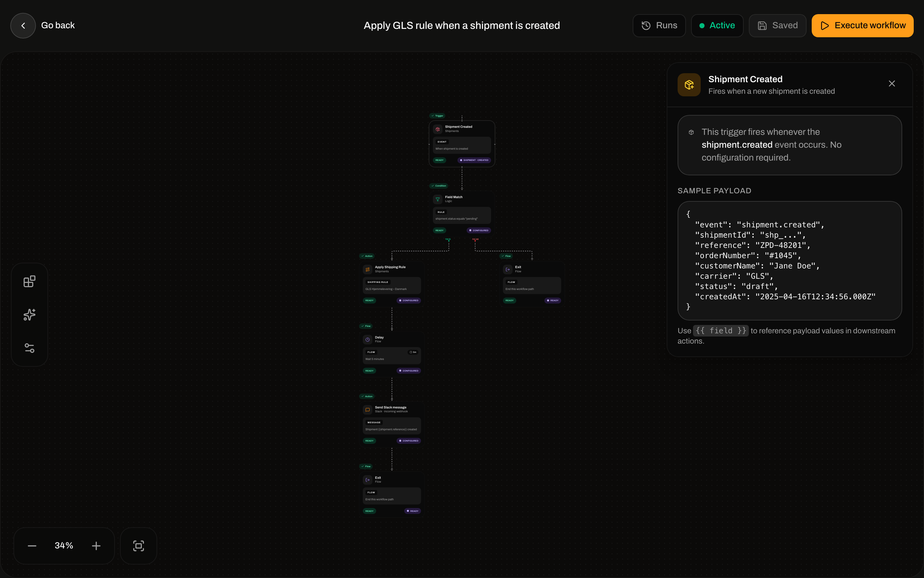Open the Runs history
This screenshot has height=578, width=924.
tap(659, 26)
